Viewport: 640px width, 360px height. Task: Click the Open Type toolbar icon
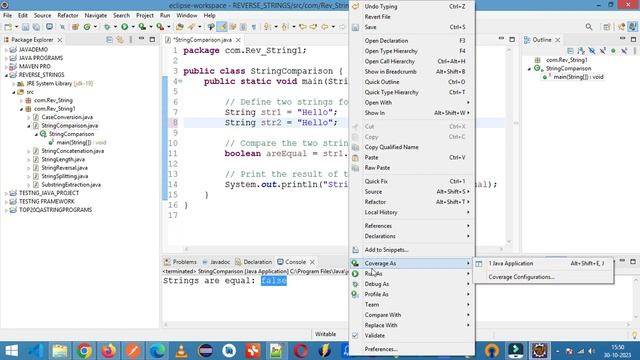(x=180, y=27)
